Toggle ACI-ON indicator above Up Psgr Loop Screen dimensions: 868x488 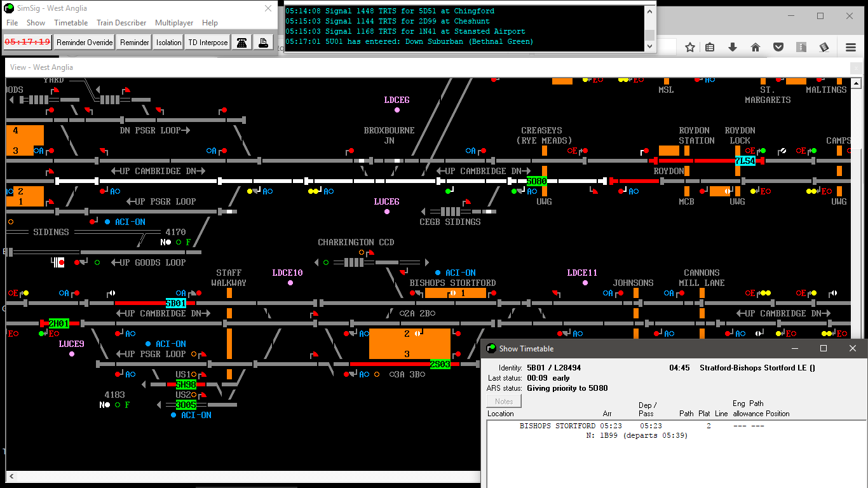[166, 344]
